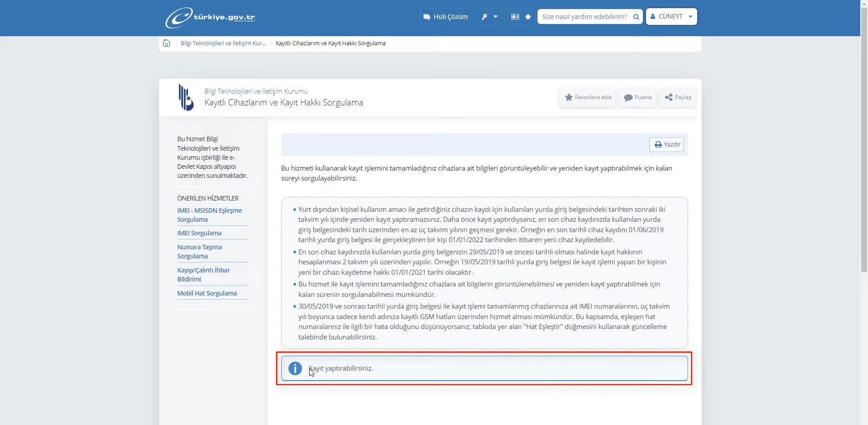This screenshot has height=425, width=868.
Task: Click the page vertical scrollbar
Action: [x=864, y=136]
